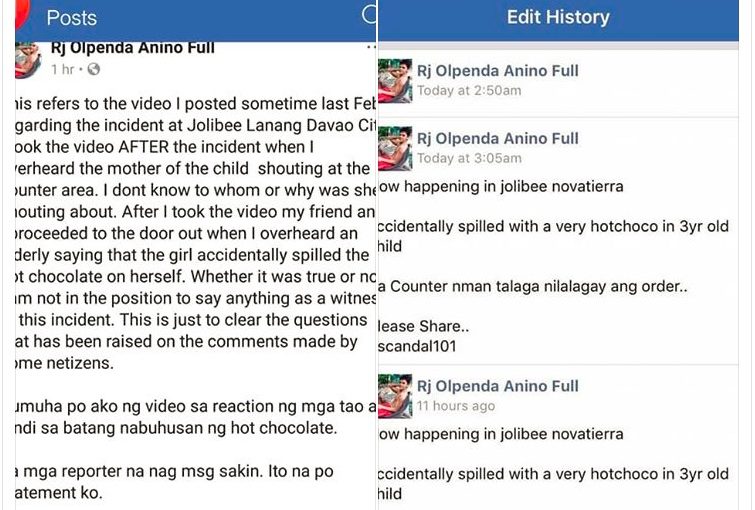Open the post author's profile picture
This screenshot has width=755, height=510.
[x=28, y=60]
